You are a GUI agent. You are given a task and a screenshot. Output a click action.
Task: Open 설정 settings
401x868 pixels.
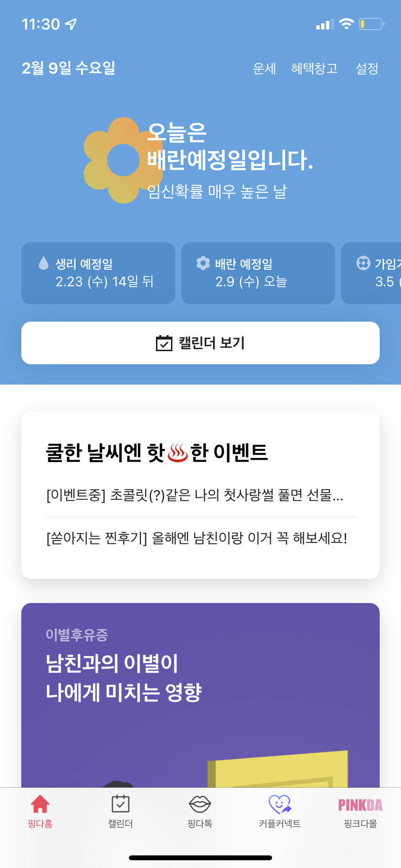pos(367,69)
